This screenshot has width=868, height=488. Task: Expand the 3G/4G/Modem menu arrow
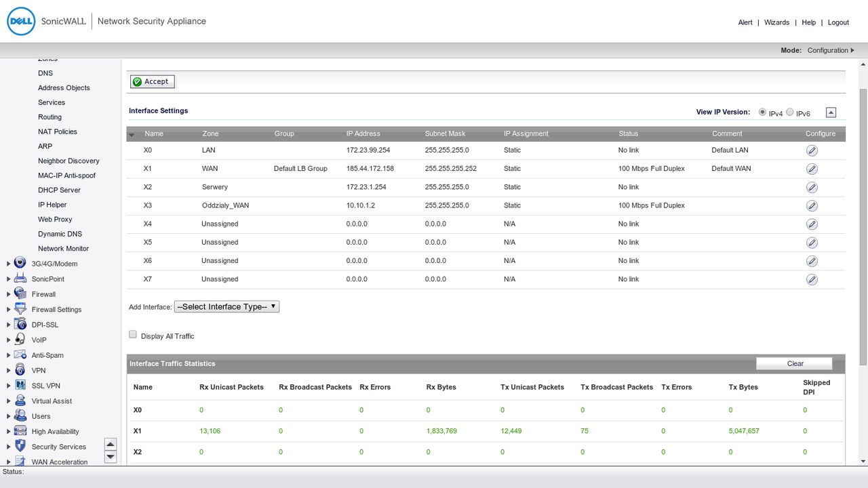point(8,264)
